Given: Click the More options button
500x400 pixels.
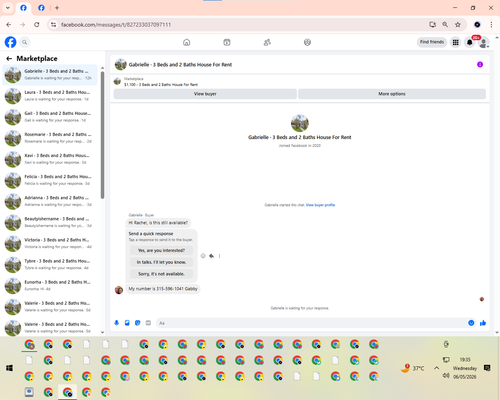Looking at the screenshot, I should coord(392,94).
